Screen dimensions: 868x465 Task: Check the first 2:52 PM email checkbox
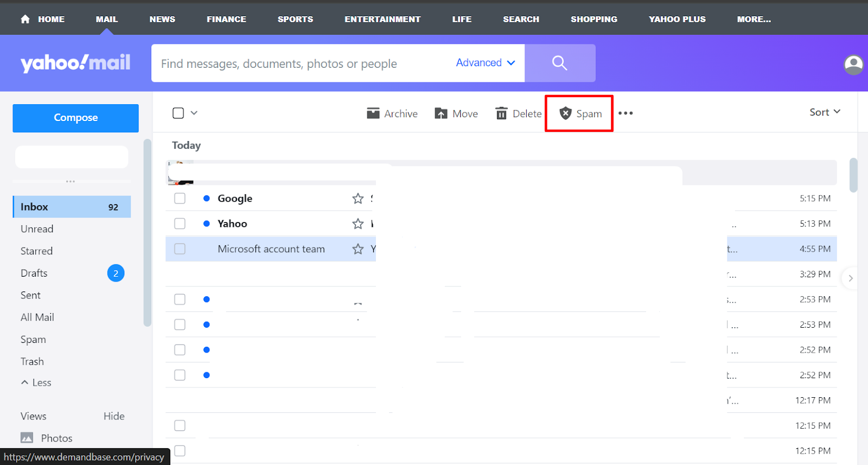180,350
